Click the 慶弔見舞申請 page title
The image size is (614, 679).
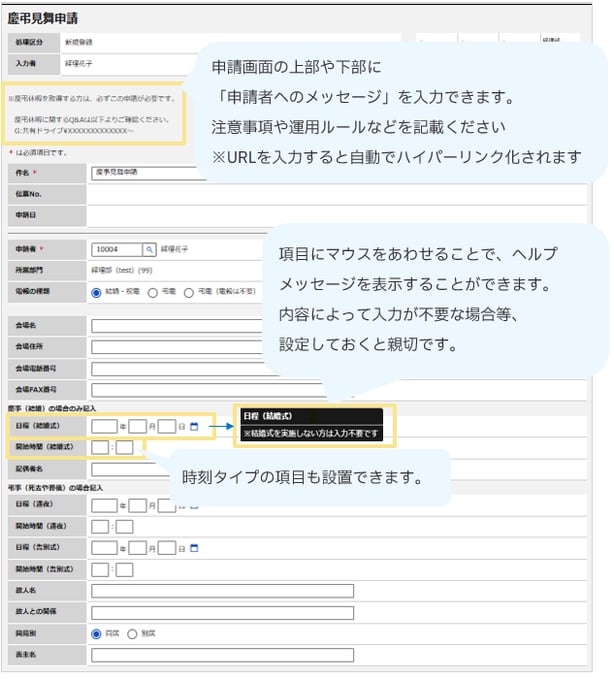click(x=42, y=18)
